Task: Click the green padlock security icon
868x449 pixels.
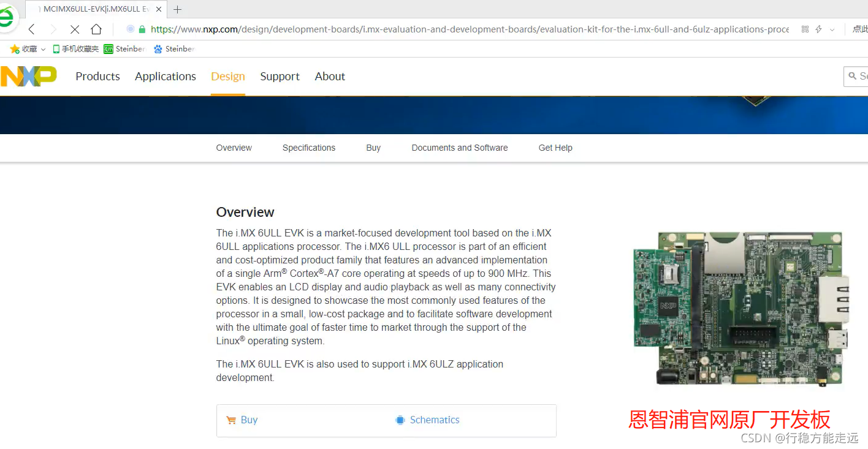Action: click(142, 29)
